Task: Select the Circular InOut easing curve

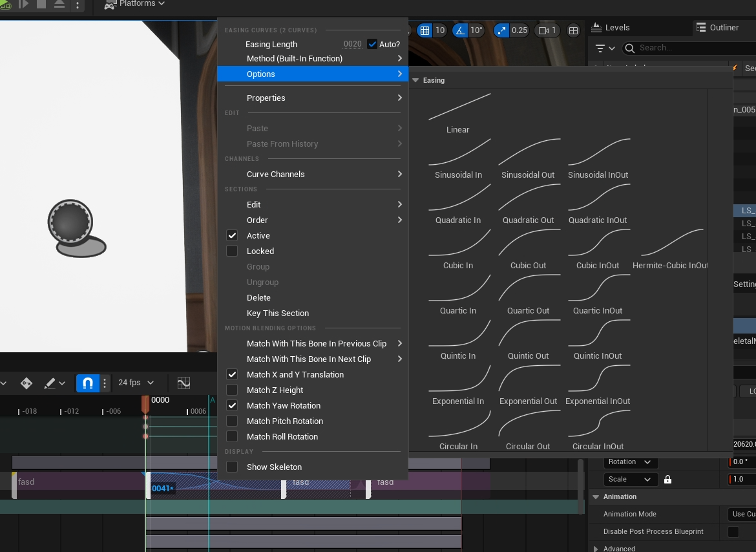Action: pyautogui.click(x=598, y=431)
